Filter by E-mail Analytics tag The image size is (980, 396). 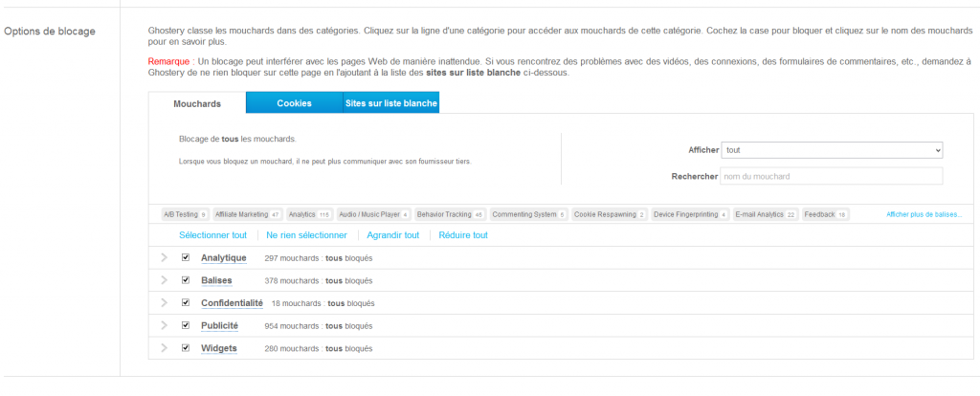766,214
